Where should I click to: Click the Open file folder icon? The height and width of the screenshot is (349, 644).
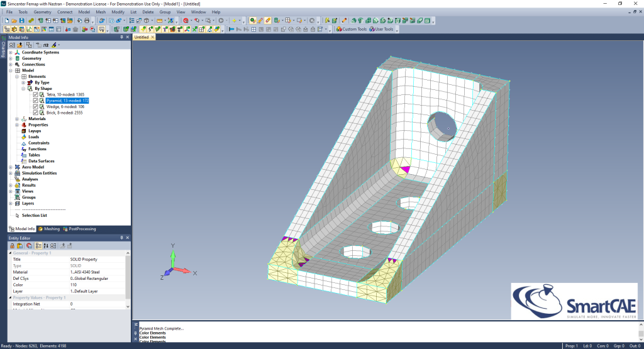pyautogui.click(x=14, y=21)
